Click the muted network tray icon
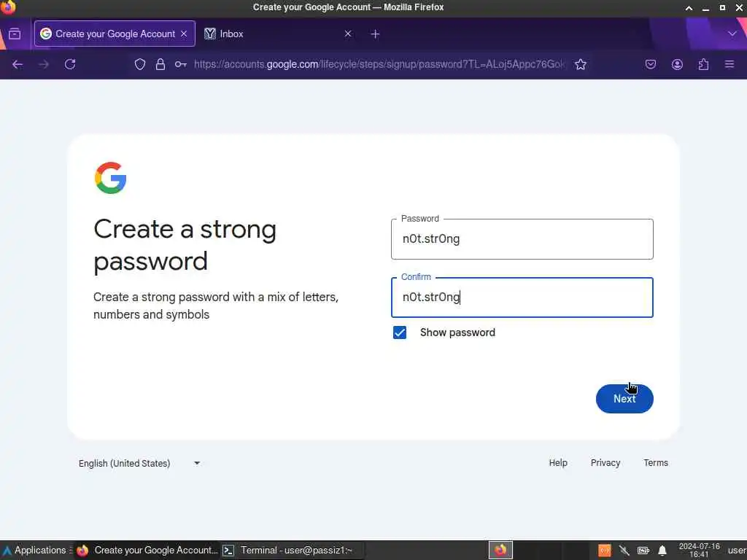The width and height of the screenshot is (747, 560). (x=624, y=551)
